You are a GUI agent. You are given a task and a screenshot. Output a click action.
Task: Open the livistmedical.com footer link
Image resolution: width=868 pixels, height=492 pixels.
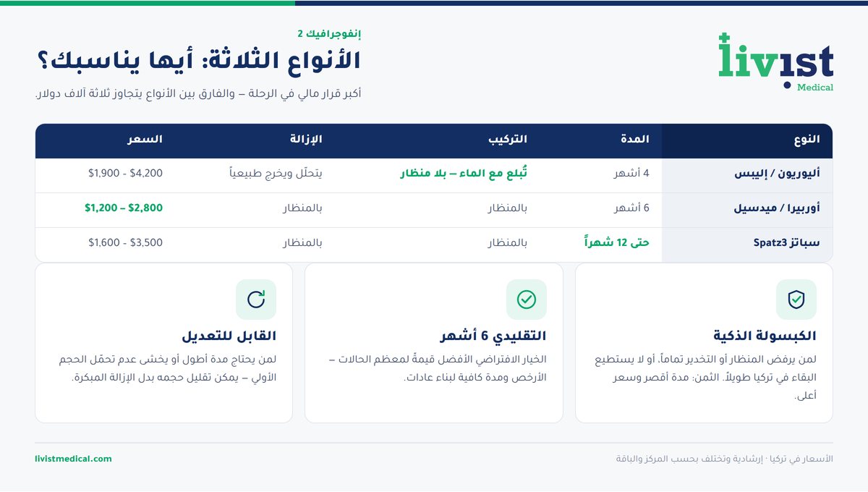73,459
